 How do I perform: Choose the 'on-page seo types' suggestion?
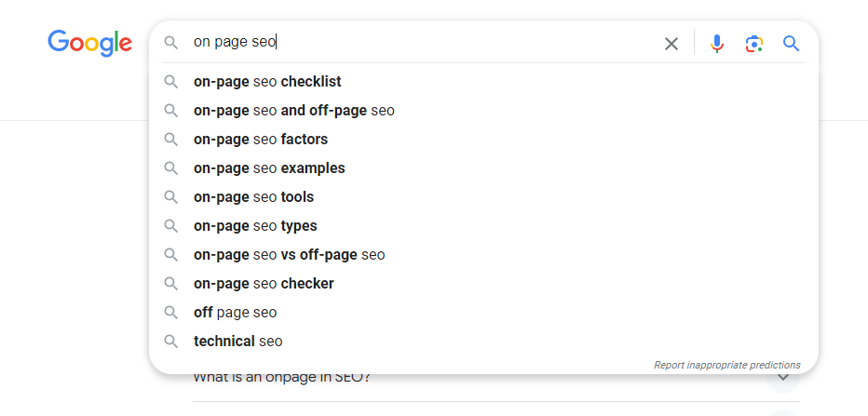[255, 226]
